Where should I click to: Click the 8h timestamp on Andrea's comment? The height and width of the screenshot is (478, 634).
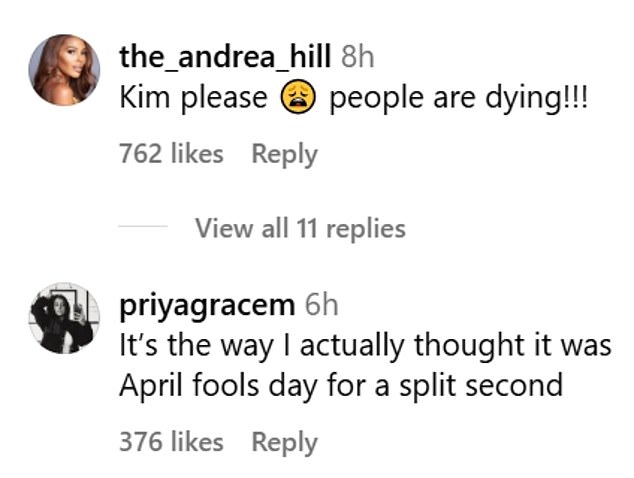(357, 57)
